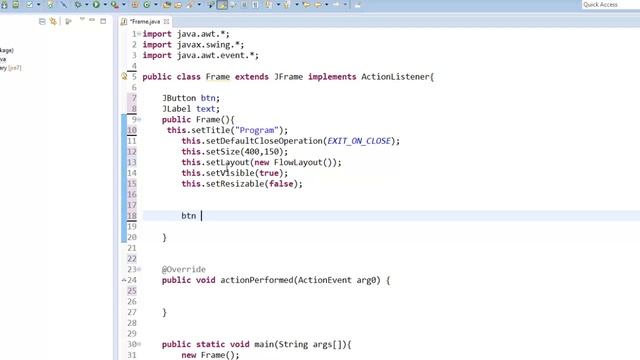Open the Run button's dropdown arrow
Screen dimensions: 640x360
tap(105, 4)
